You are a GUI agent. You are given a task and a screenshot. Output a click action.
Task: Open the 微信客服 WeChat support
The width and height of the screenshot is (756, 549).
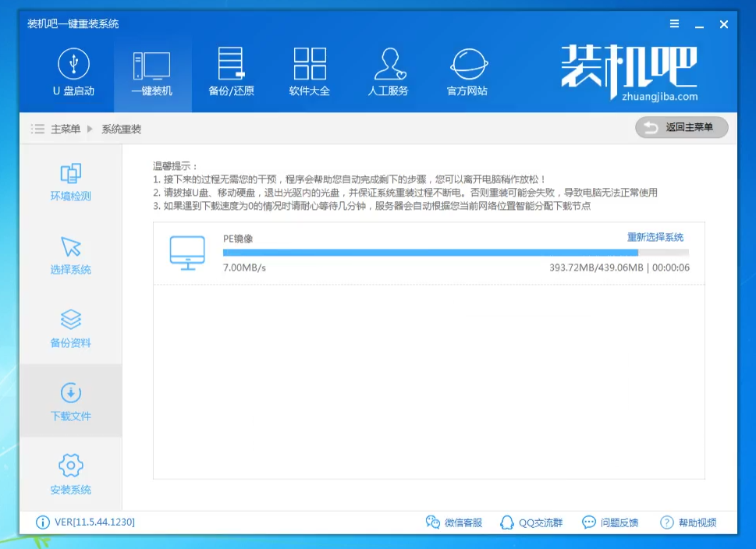click(x=455, y=522)
